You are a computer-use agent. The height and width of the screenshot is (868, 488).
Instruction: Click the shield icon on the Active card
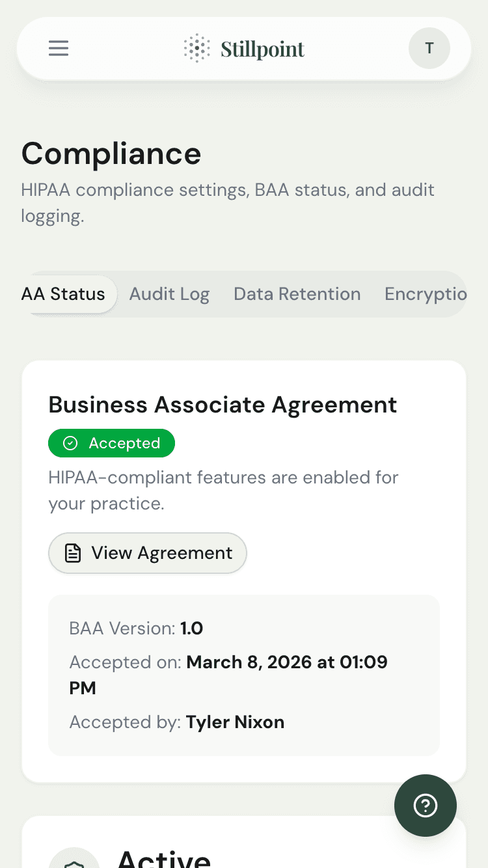click(x=74, y=862)
